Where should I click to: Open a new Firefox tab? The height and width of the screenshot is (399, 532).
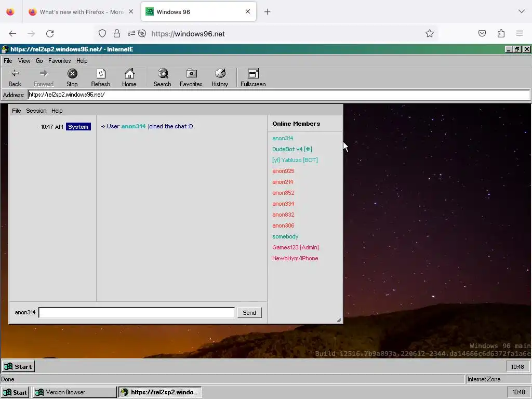tap(268, 12)
